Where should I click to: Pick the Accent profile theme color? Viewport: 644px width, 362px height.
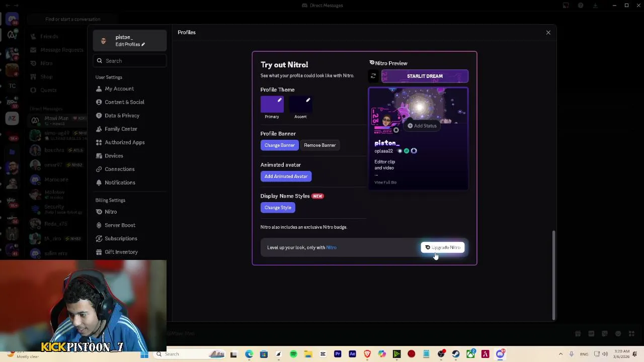300,104
